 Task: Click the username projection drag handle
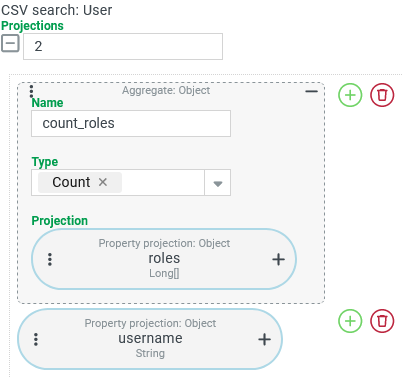pos(36,339)
